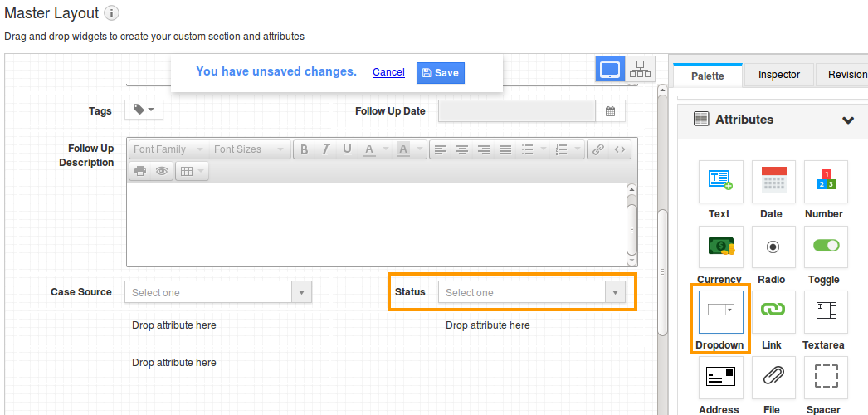Switch to the Inspector tab
Screen dimensions: 868x415
tap(778, 75)
